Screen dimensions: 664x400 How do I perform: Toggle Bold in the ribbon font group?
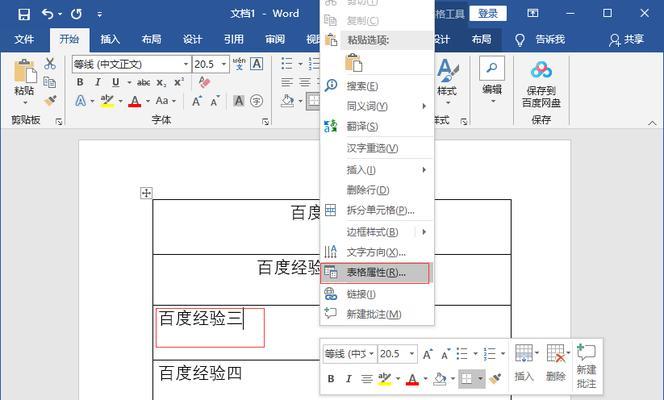coord(80,82)
